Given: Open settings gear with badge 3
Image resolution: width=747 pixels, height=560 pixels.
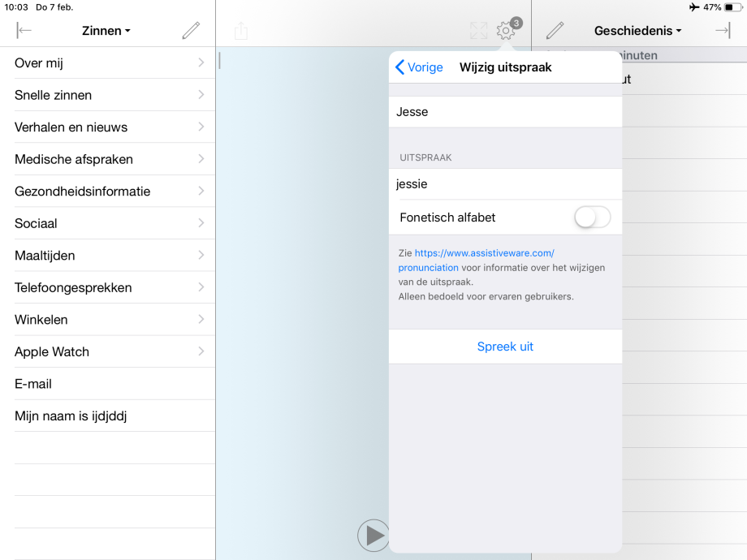Looking at the screenshot, I should point(506,31).
